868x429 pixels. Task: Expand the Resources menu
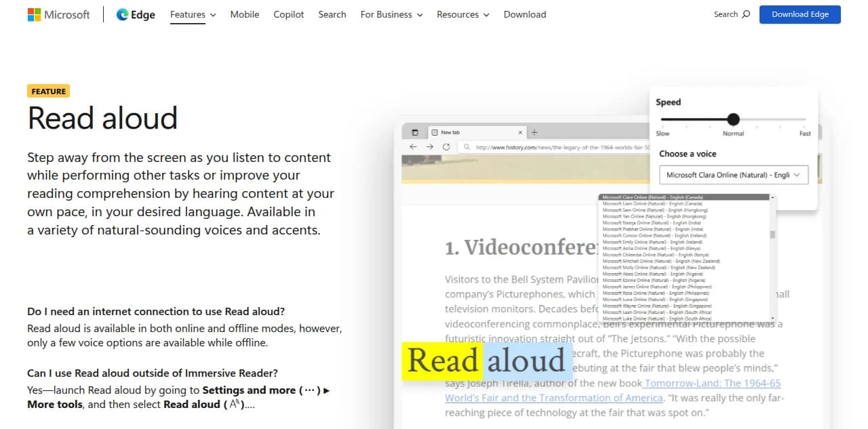coord(464,14)
